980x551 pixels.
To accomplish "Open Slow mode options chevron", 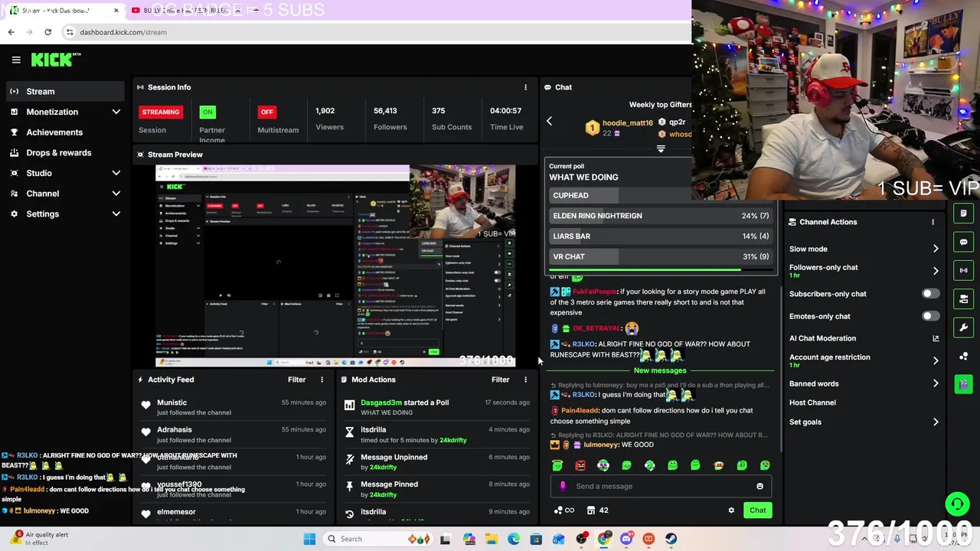I will coord(936,249).
